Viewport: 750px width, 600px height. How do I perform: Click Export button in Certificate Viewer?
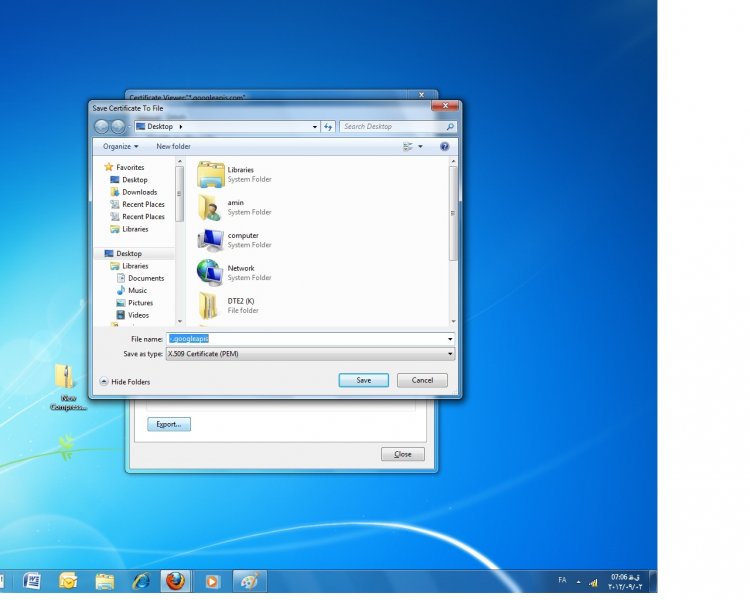(x=169, y=424)
